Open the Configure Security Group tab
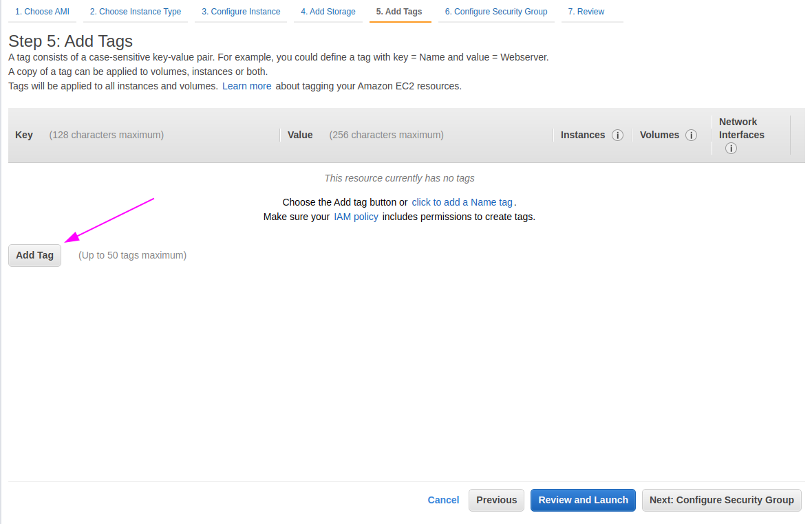Screen dimensions: 812x524 point(496,12)
